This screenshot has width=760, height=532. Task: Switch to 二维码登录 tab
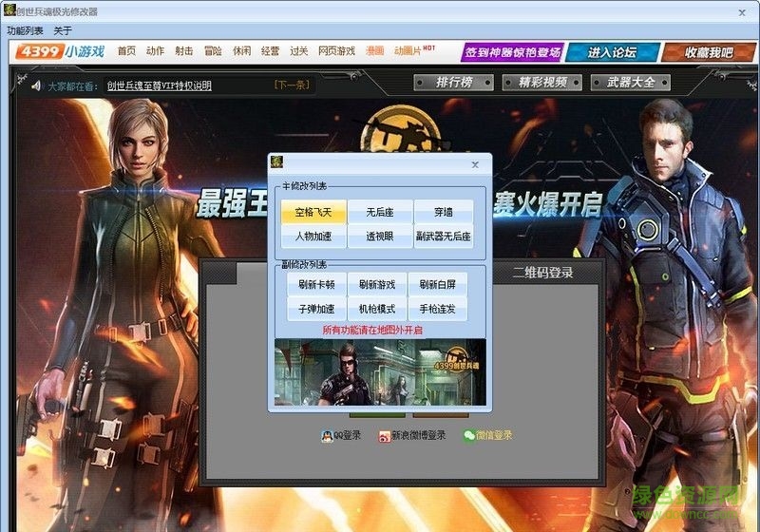tap(542, 273)
